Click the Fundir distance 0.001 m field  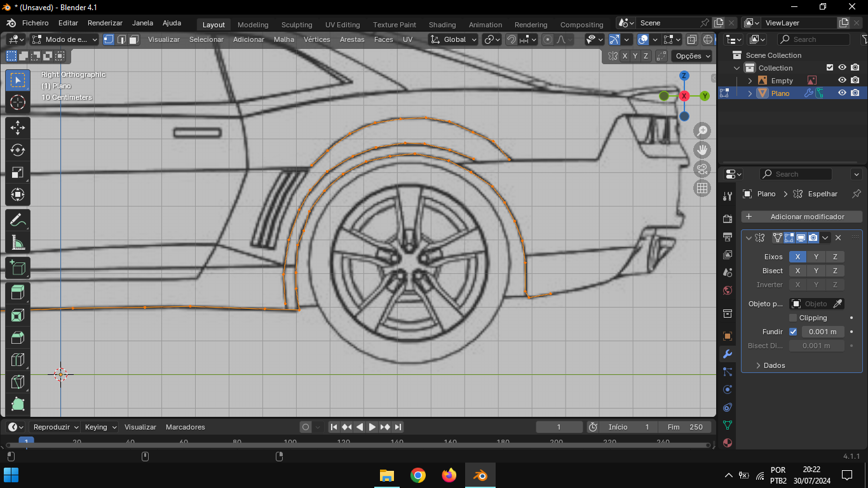point(823,332)
